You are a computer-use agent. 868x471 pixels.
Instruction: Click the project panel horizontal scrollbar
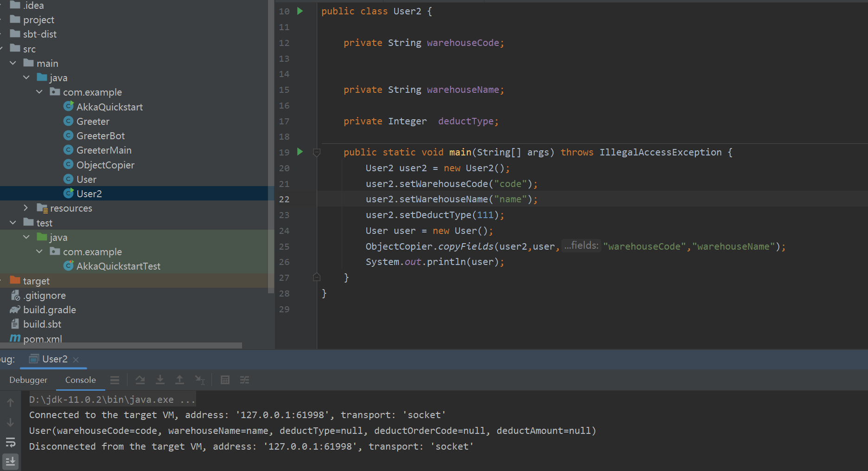click(121, 345)
